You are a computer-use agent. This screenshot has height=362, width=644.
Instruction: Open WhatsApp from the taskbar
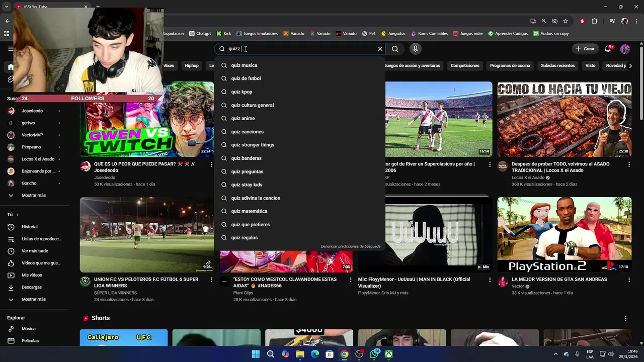[x=374, y=354]
